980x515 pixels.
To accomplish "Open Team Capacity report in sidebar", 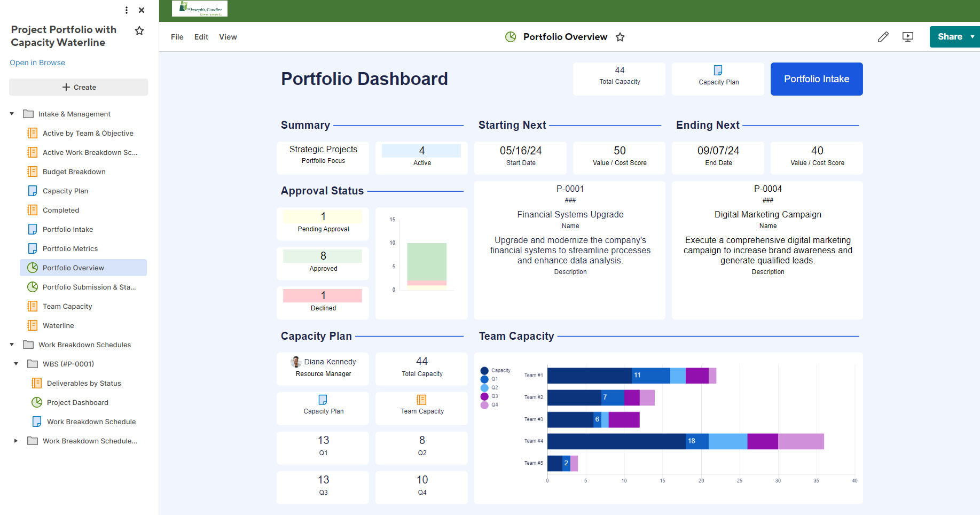I will click(x=67, y=306).
